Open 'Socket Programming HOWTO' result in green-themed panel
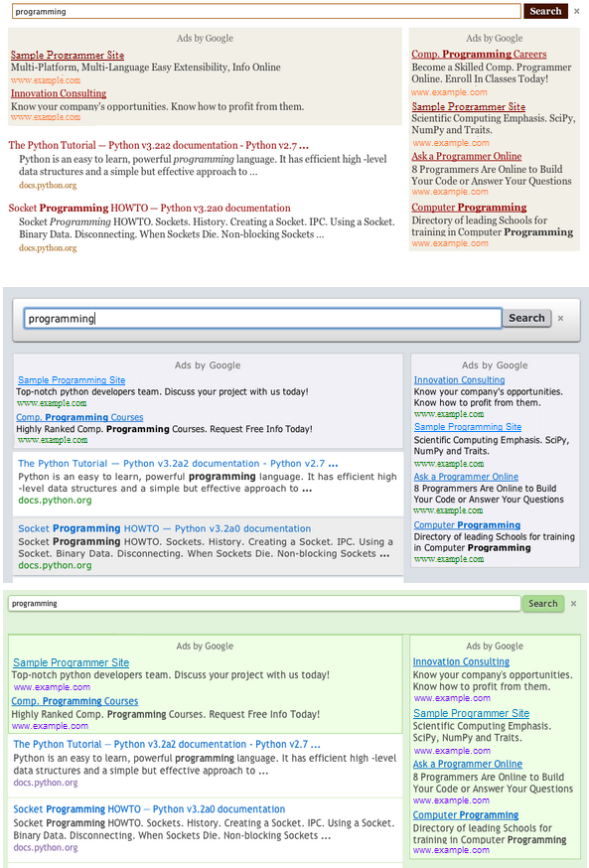Image resolution: width=589 pixels, height=868 pixels. pos(149,808)
